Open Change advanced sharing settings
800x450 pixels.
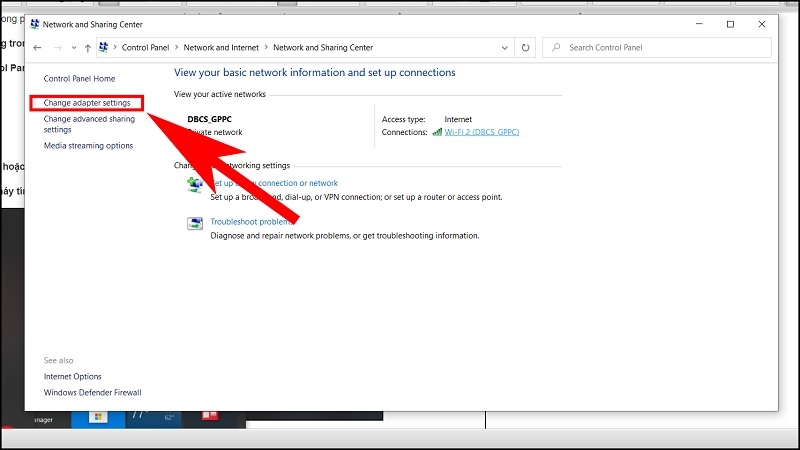point(89,124)
